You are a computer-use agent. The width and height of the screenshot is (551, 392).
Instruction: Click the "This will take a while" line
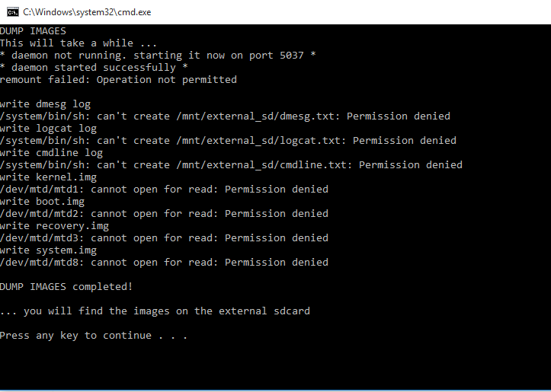click(78, 43)
